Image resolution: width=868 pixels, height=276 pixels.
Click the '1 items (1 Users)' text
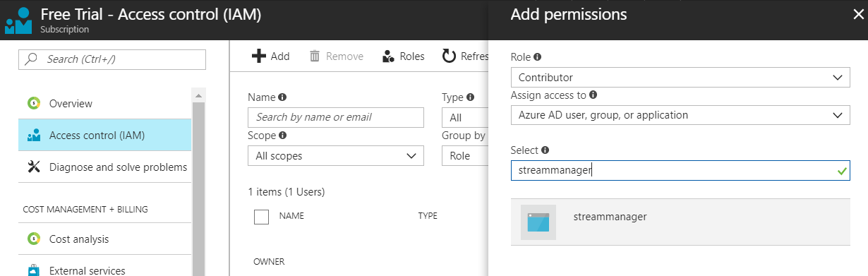point(287,192)
